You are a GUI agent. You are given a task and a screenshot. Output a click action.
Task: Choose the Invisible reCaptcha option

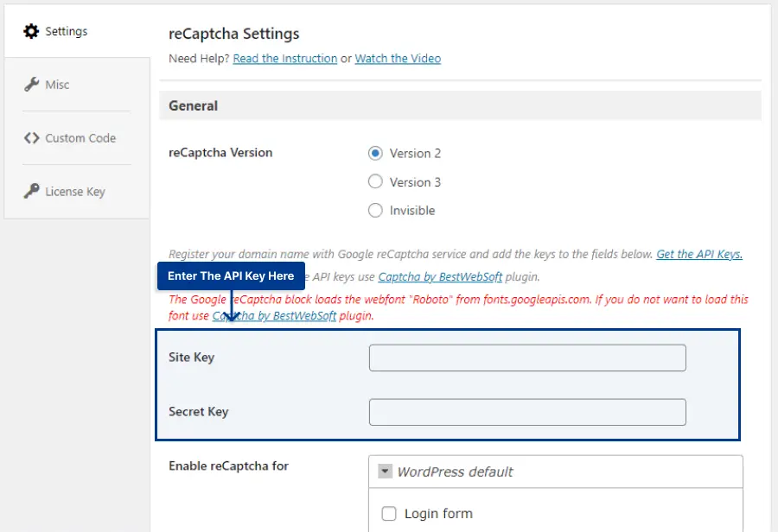tap(375, 210)
